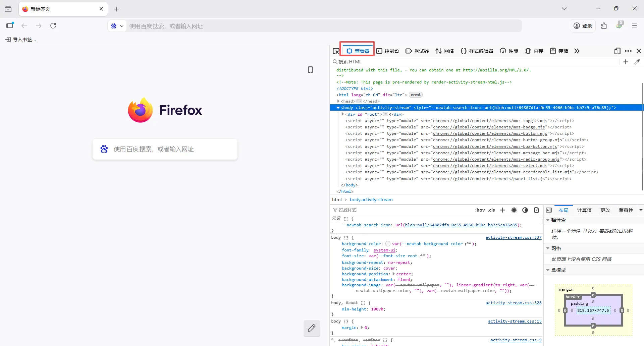The width and height of the screenshot is (644, 346).
Task: Collapse the body.activity-stream node
Action: [338, 108]
